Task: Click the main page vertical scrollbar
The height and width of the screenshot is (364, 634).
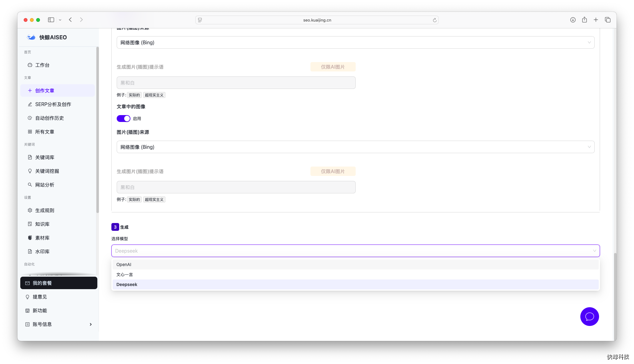Action: [x=615, y=296]
